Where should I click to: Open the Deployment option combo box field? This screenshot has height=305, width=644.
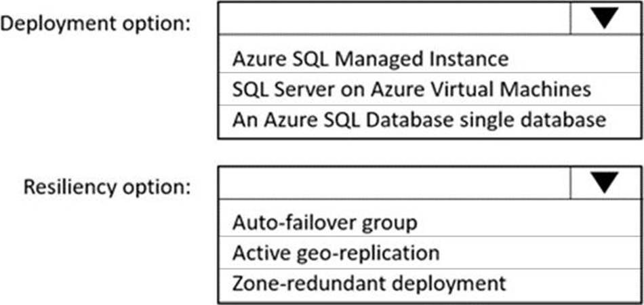pos(395,20)
